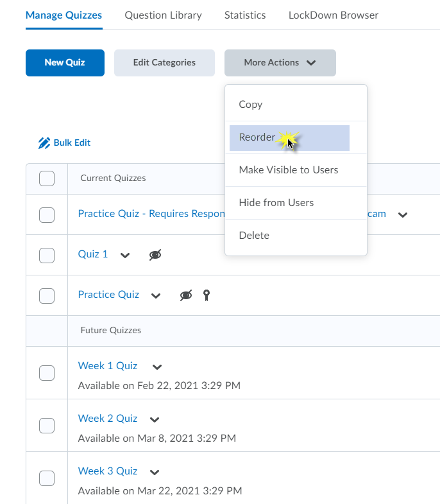This screenshot has width=440, height=504.
Task: Click hidden eye icon beside Quiz 1
Action: tap(155, 255)
